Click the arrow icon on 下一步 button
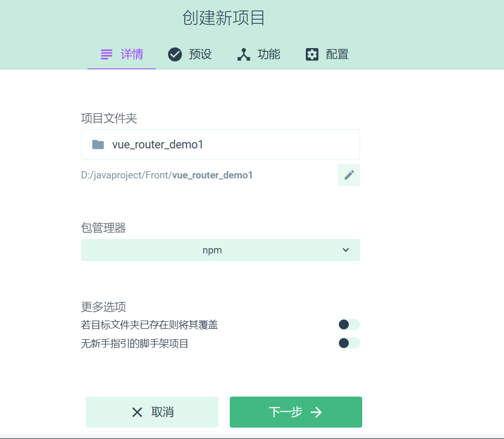Viewport: 504px width, 439px height. (x=316, y=412)
